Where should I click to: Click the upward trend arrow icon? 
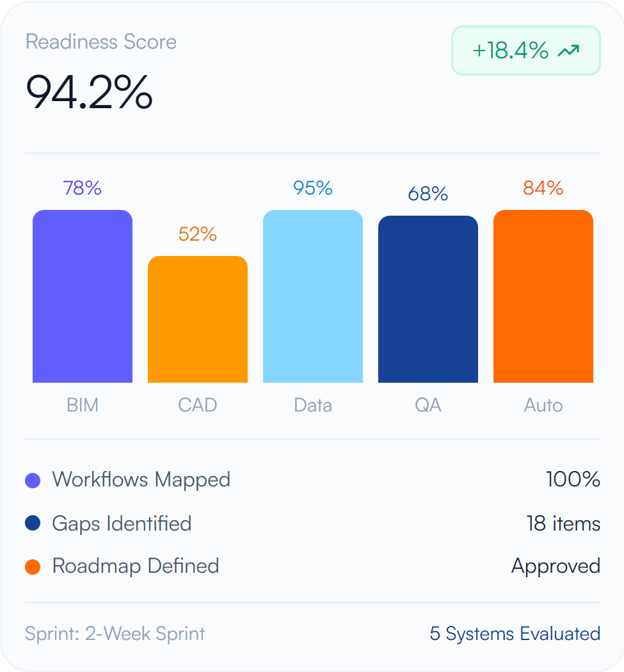pos(569,51)
